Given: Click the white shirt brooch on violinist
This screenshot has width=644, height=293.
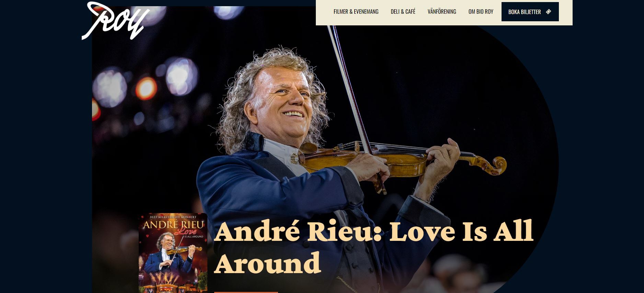Looking at the screenshot, I should tap(295, 158).
